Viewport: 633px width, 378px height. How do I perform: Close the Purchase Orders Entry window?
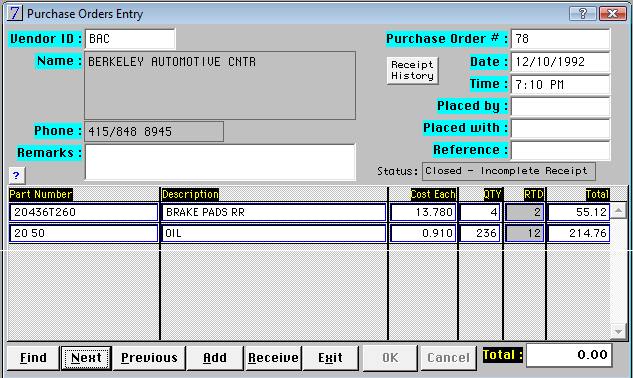pos(612,14)
